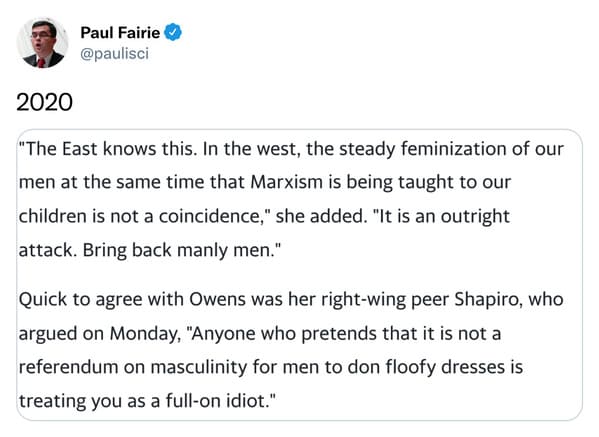Image resolution: width=599 pixels, height=437 pixels.
Task: Click the phrase "full-on idiot"
Action: pos(215,401)
